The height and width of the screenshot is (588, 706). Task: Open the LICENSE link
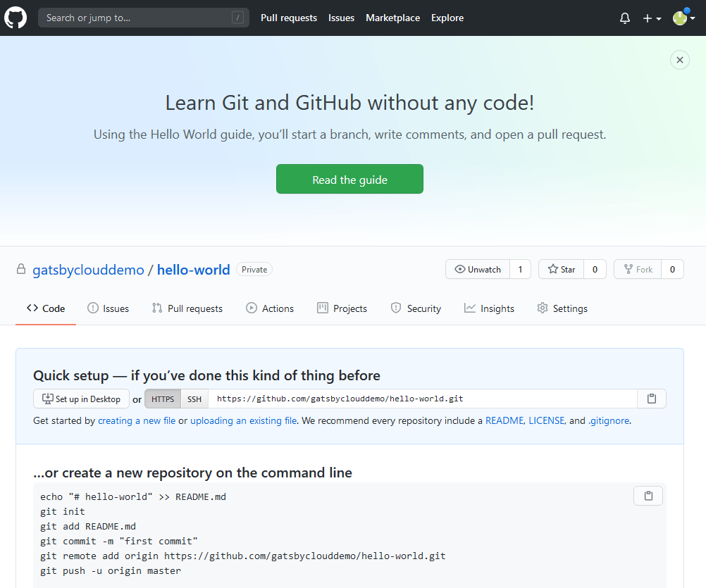(x=546, y=420)
